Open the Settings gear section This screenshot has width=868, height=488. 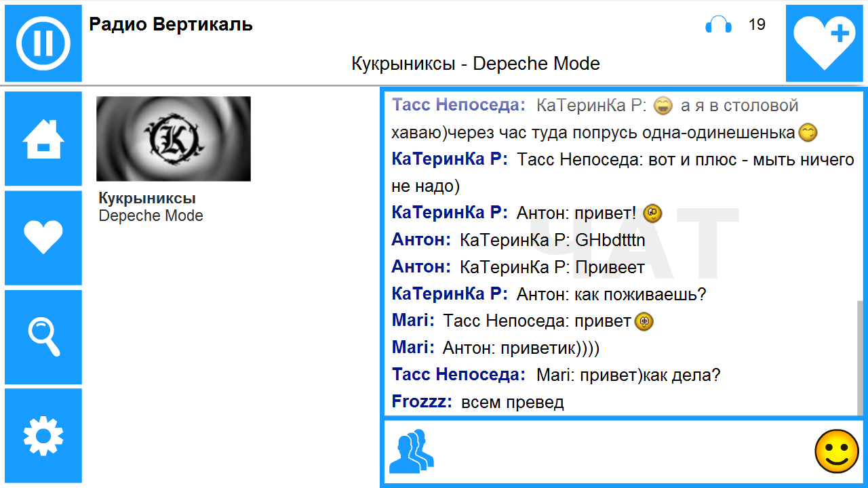43,436
